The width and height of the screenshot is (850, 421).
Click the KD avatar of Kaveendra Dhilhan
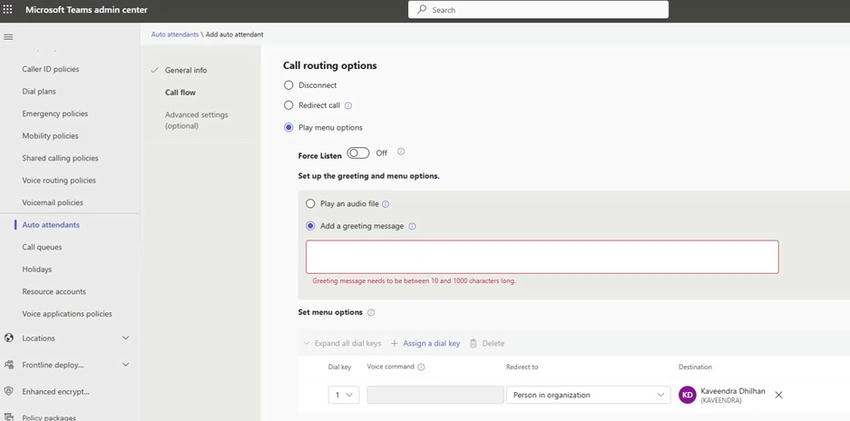tap(687, 395)
